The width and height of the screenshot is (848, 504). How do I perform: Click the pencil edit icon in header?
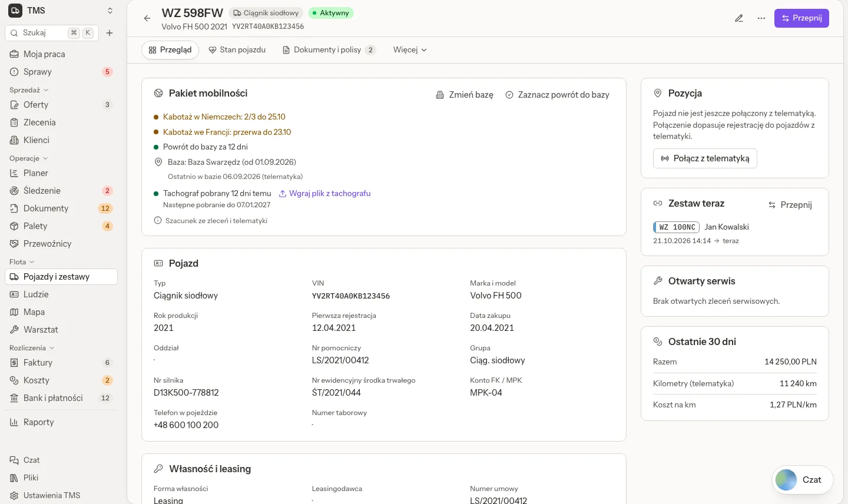click(739, 18)
